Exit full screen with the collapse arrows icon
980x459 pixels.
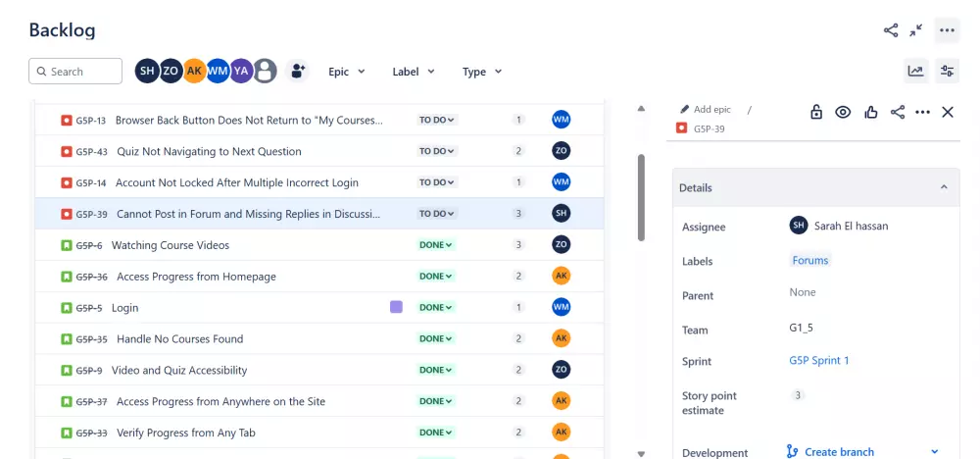(916, 30)
